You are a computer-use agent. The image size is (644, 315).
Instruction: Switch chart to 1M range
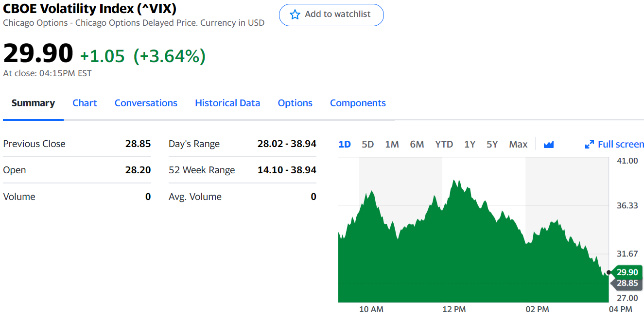[392, 144]
